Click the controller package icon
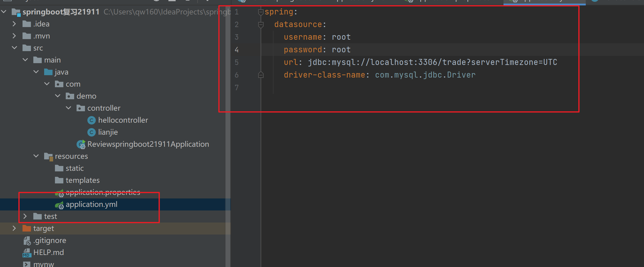Image resolution: width=644 pixels, height=267 pixels. (x=81, y=108)
